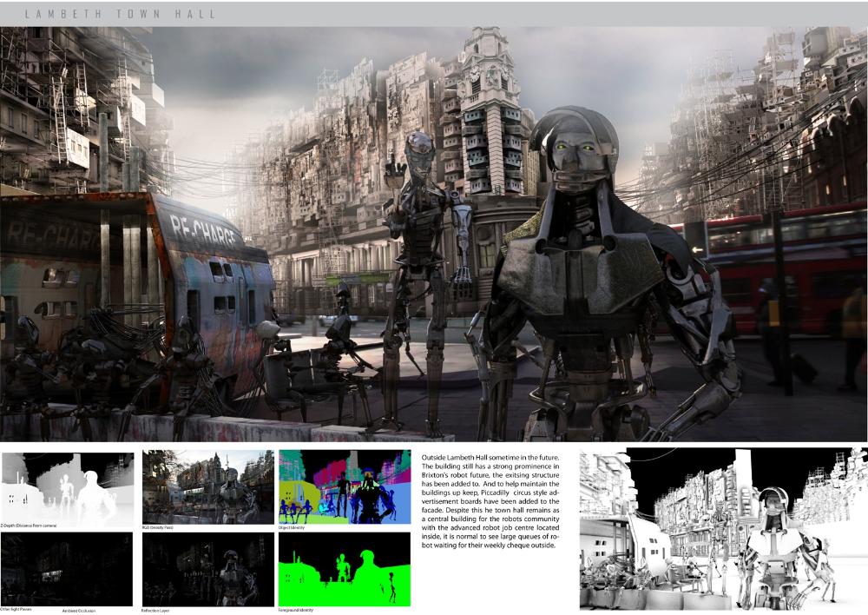
Task: Click the Foreground Identity caption text
Action: click(x=298, y=611)
